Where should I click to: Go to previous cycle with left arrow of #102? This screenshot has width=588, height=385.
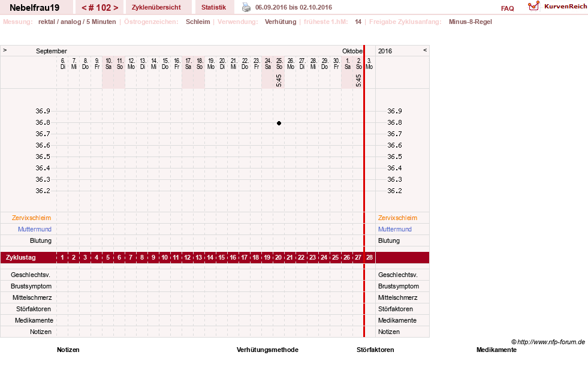pyautogui.click(x=84, y=7)
